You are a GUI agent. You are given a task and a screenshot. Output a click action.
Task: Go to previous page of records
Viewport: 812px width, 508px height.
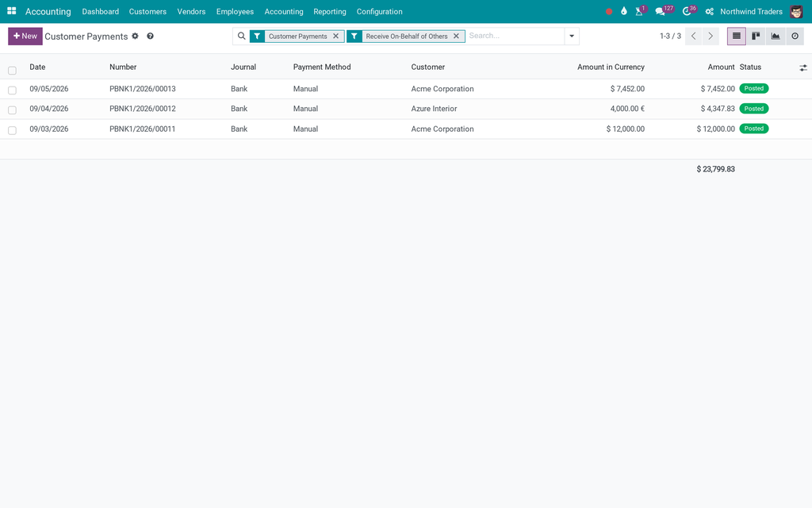point(693,37)
